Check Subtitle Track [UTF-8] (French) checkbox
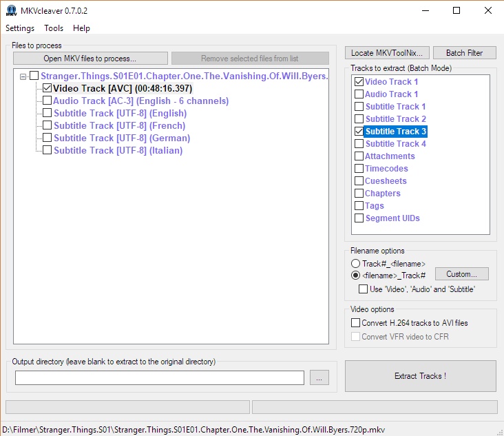The image size is (504, 436). click(x=47, y=125)
